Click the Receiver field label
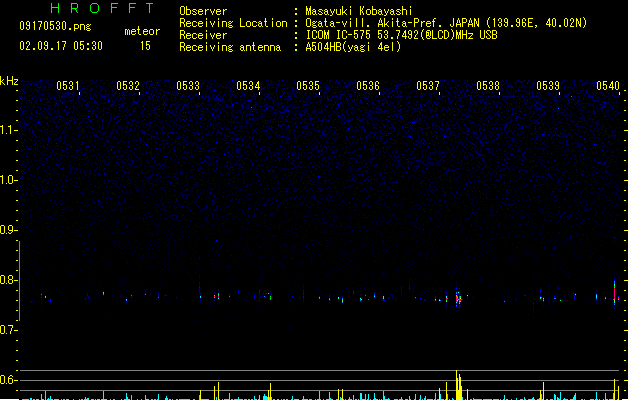Viewport: 629px width, 400px height. pos(203,35)
